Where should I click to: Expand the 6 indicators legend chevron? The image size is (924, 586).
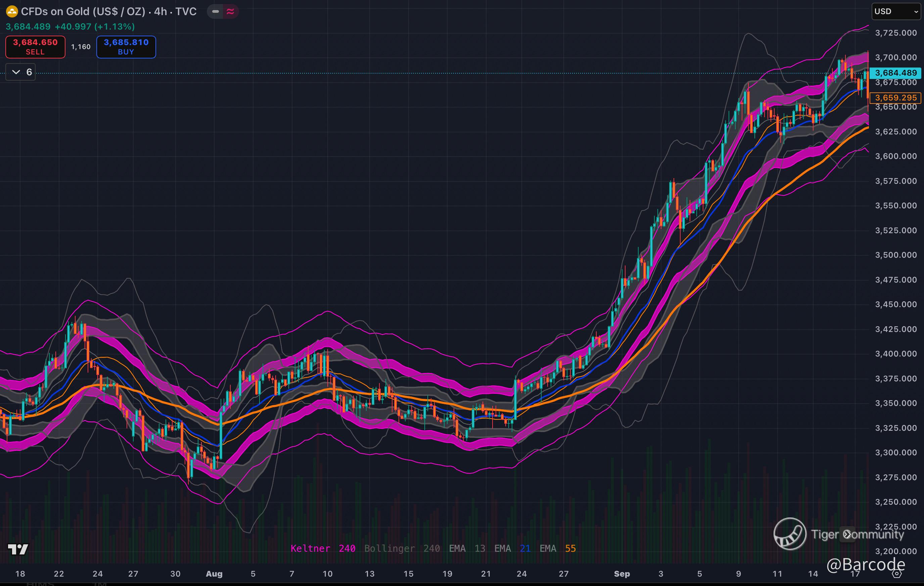[16, 72]
